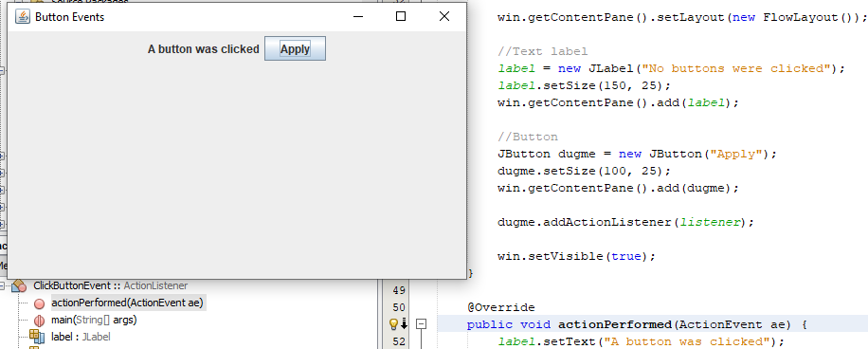
Task: Minimize the Button Events window
Action: [x=358, y=17]
